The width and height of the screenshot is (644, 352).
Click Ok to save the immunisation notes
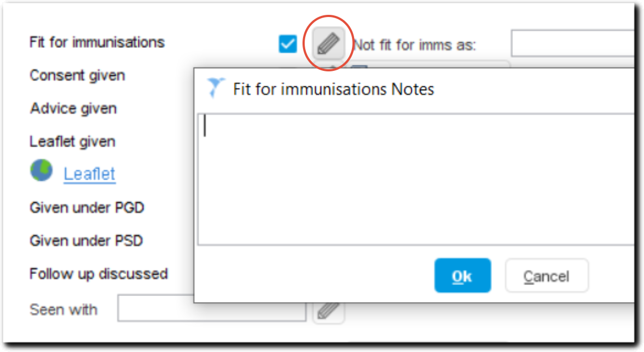462,276
